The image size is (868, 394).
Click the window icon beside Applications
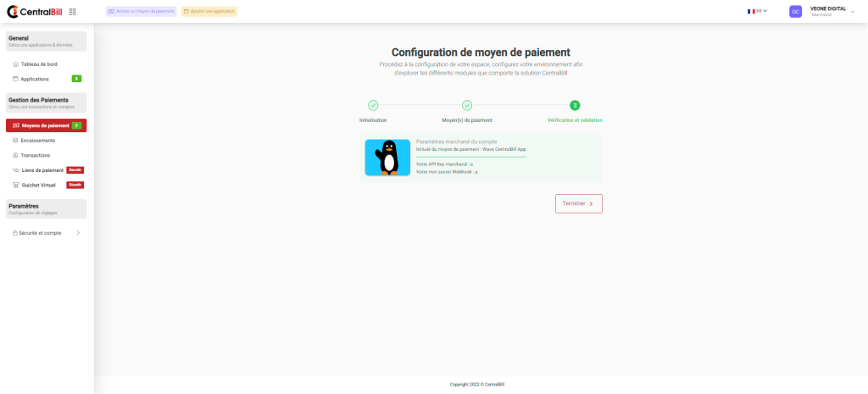(x=15, y=79)
